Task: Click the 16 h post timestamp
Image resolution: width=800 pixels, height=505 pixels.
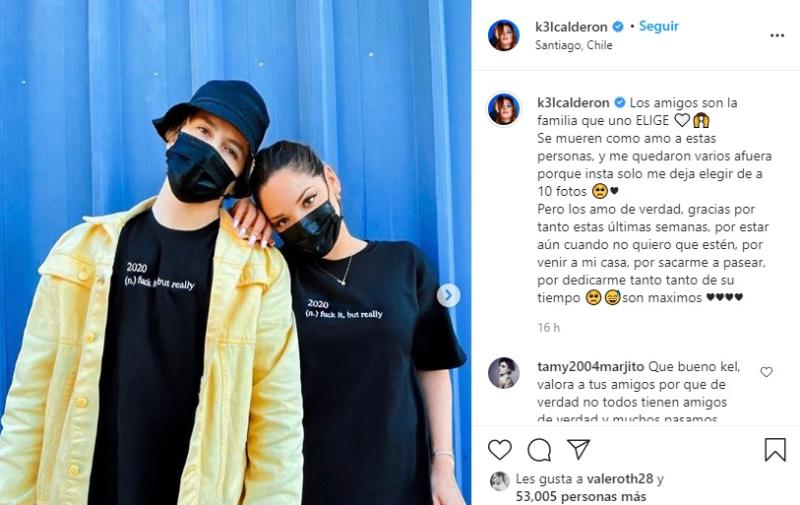Action: point(548,327)
